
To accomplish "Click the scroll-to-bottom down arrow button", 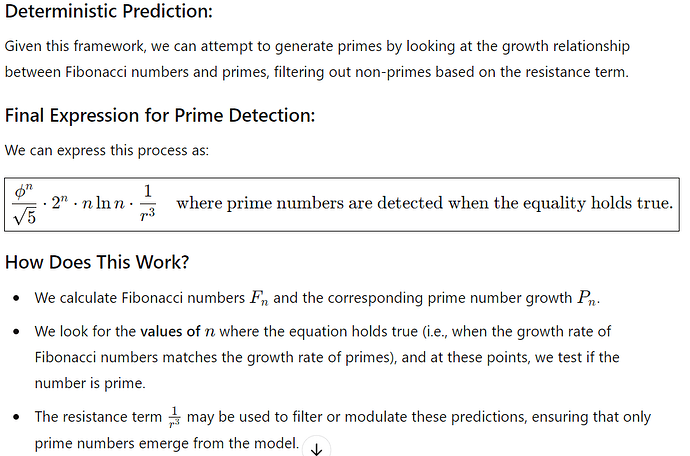I will [x=316, y=448].
